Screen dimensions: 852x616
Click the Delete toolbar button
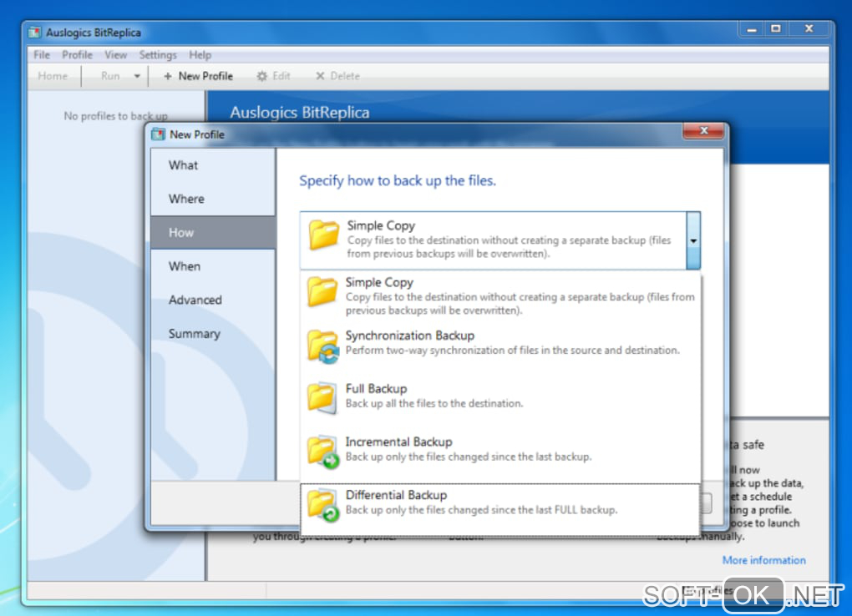[x=337, y=76]
